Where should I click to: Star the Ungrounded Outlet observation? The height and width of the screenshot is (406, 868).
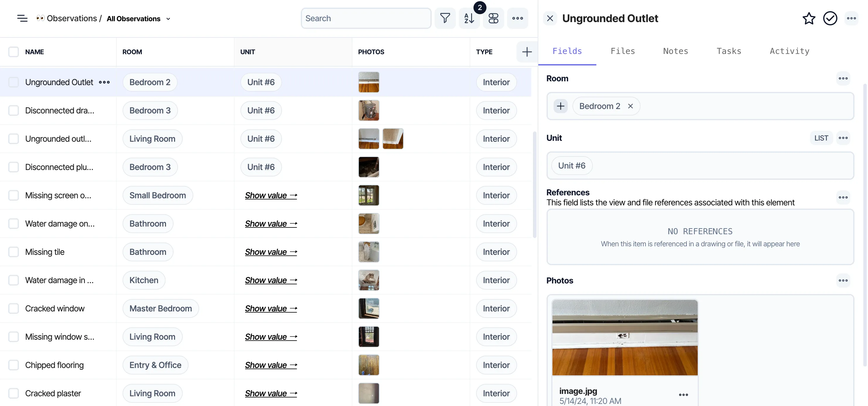point(809,19)
